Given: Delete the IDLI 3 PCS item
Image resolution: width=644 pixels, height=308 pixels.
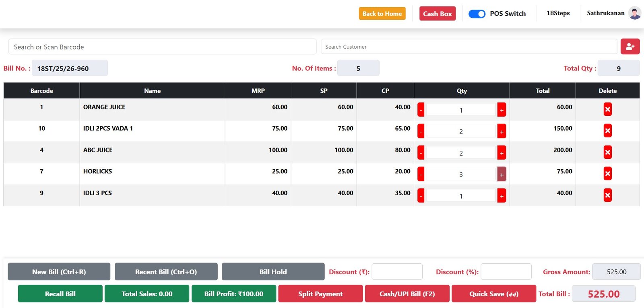Looking at the screenshot, I should [607, 195].
